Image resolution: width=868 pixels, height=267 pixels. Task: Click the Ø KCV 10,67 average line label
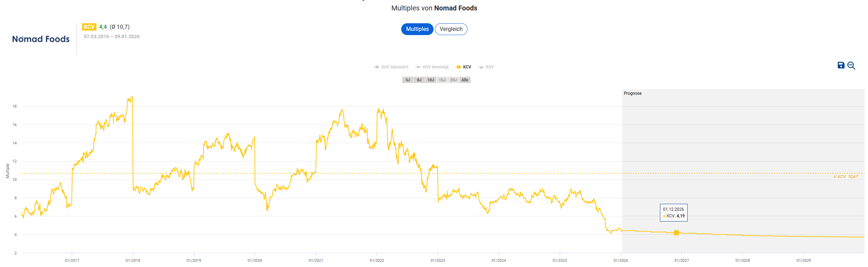845,177
